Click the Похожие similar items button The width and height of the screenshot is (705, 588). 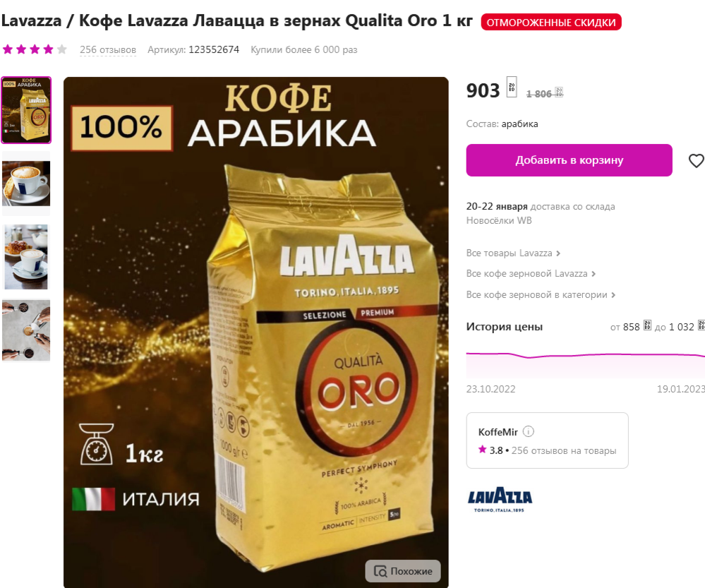tap(403, 571)
